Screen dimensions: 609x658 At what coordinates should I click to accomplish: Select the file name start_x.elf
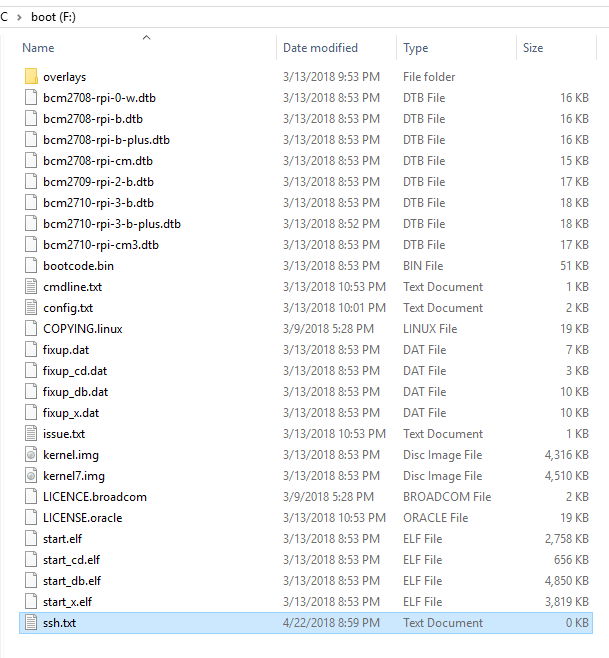pos(67,602)
